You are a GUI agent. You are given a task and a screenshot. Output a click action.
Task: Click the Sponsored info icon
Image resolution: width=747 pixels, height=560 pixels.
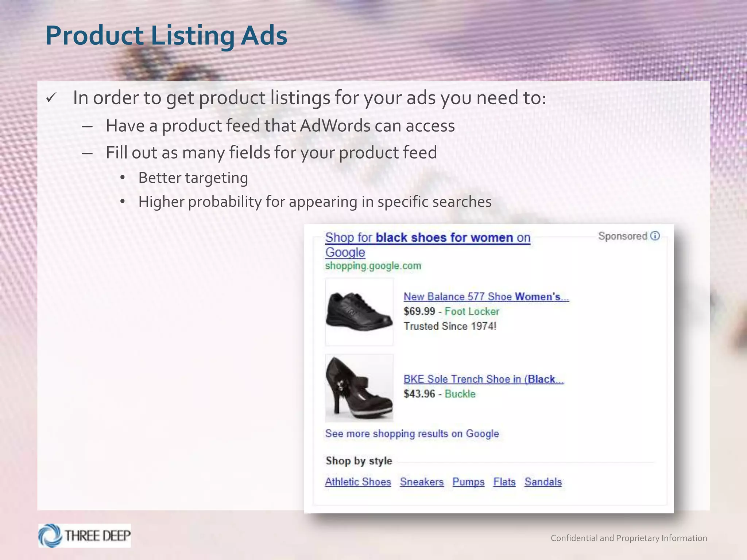pos(655,236)
